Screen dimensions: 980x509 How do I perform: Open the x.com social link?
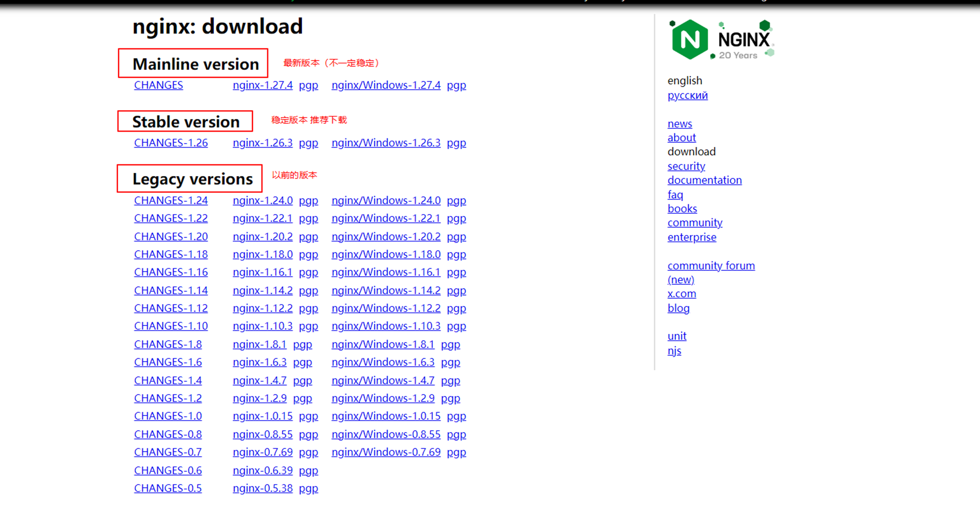682,294
